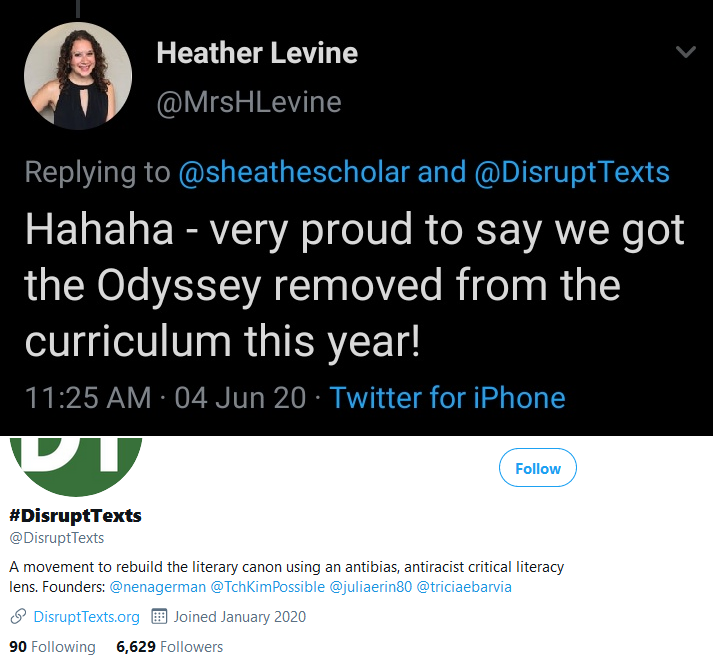Open the @juliaerin80 founder profile
This screenshot has width=713, height=657.
coord(370,587)
